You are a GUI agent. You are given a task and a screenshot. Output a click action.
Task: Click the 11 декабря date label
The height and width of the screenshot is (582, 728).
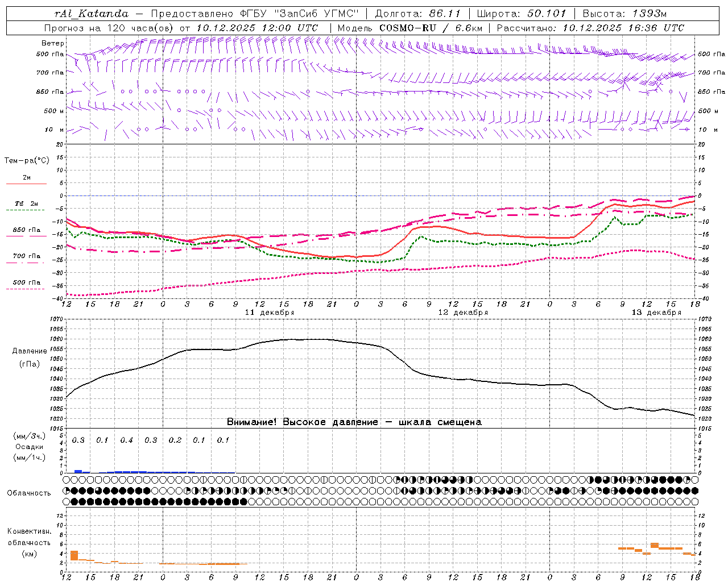tap(269, 313)
